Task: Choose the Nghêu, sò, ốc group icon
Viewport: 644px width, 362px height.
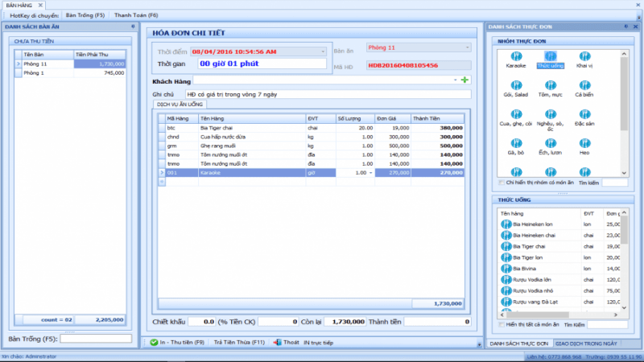Action: 551,114
